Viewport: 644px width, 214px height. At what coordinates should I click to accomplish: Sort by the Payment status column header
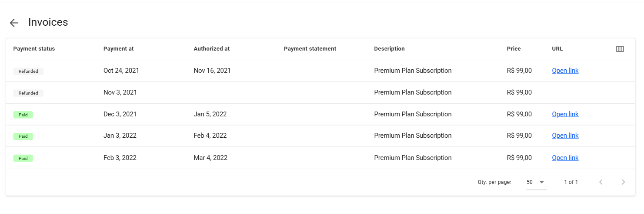click(34, 49)
